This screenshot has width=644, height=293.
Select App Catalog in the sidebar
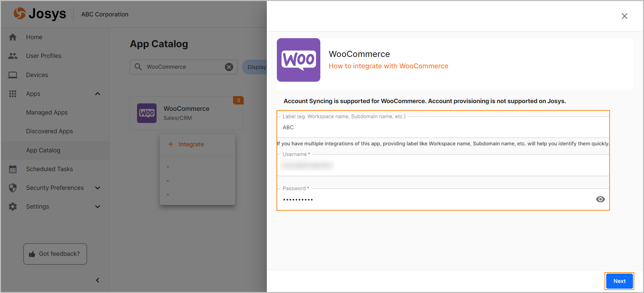(55, 150)
